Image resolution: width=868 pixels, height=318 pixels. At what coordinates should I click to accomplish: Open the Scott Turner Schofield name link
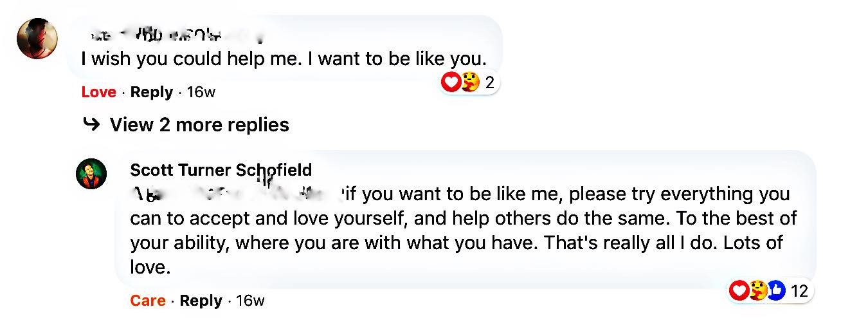click(x=221, y=169)
